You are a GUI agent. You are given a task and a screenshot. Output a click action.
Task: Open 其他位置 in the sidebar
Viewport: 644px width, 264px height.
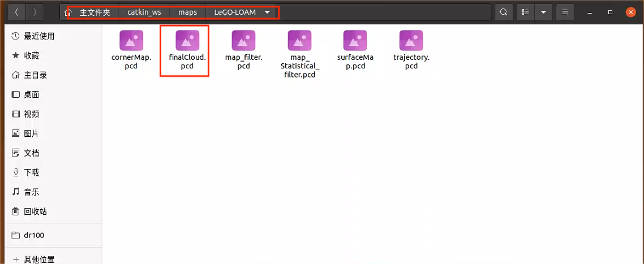pos(39,259)
